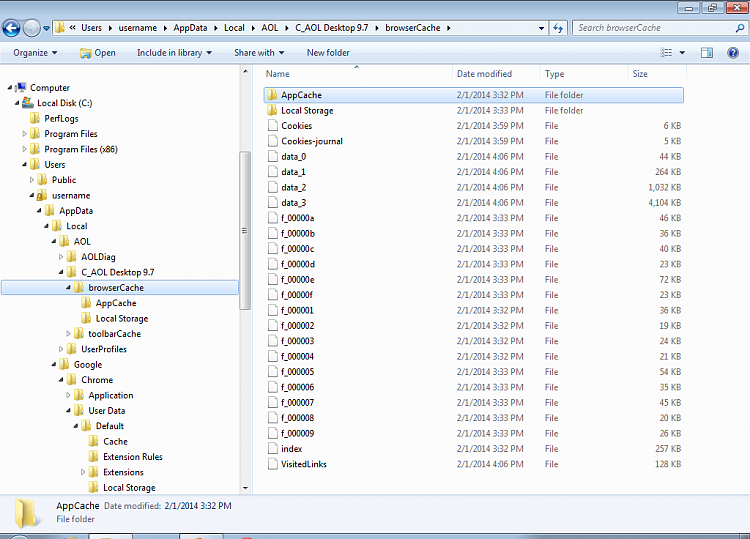Collapse the Computer tree node

pyautogui.click(x=10, y=88)
